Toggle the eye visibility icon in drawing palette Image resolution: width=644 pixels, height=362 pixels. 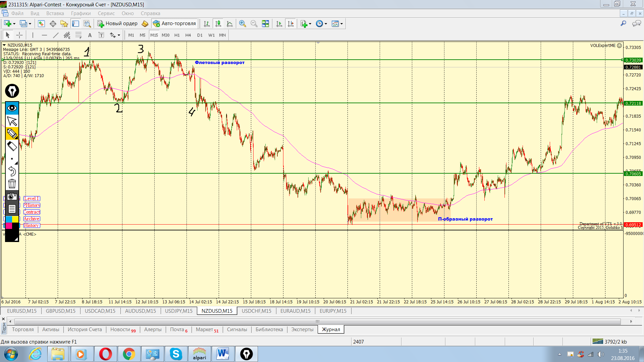[x=12, y=108]
